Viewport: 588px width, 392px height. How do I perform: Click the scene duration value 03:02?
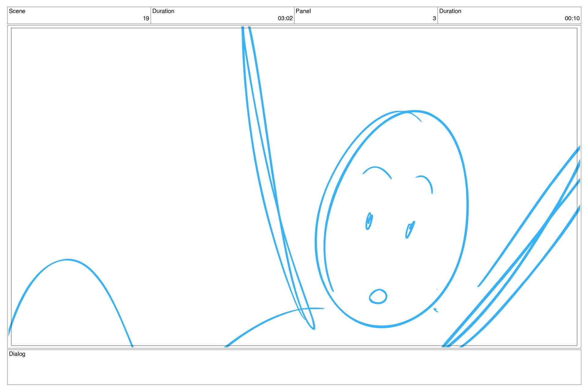pyautogui.click(x=285, y=18)
